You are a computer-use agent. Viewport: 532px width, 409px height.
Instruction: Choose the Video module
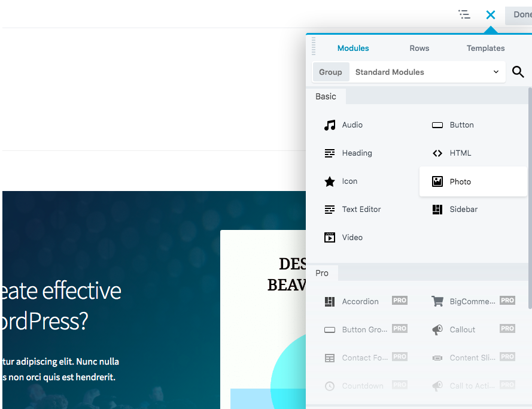352,238
